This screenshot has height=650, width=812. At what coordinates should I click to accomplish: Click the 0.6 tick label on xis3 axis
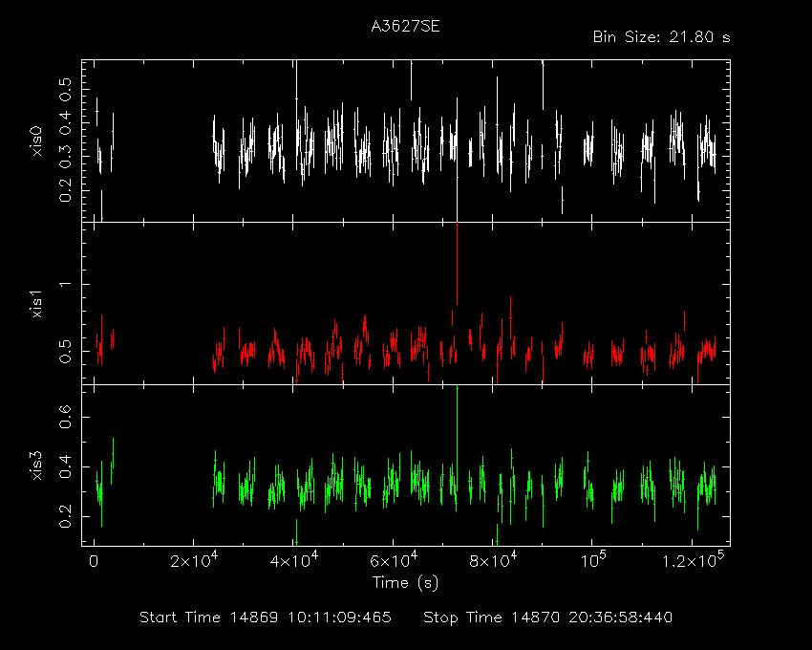tap(65, 417)
